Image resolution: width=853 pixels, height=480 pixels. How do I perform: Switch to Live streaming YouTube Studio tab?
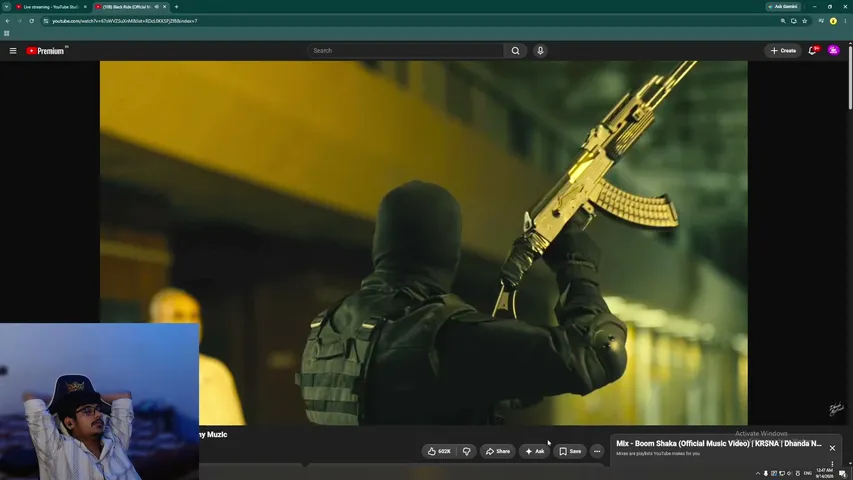(x=51, y=7)
